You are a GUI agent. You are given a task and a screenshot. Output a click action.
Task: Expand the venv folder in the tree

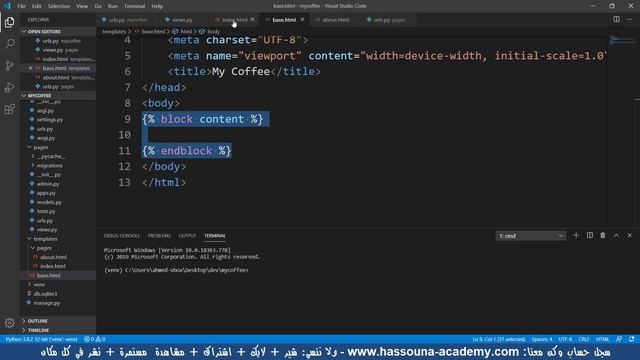click(39, 284)
